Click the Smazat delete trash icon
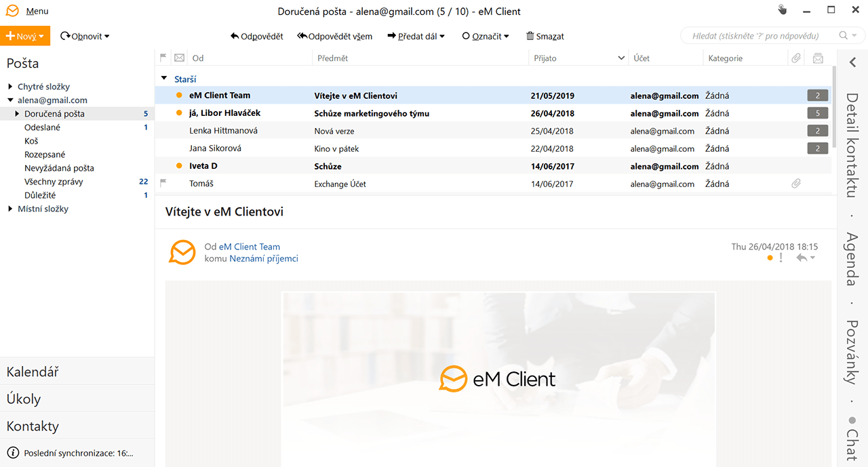868x467 pixels. pos(530,37)
